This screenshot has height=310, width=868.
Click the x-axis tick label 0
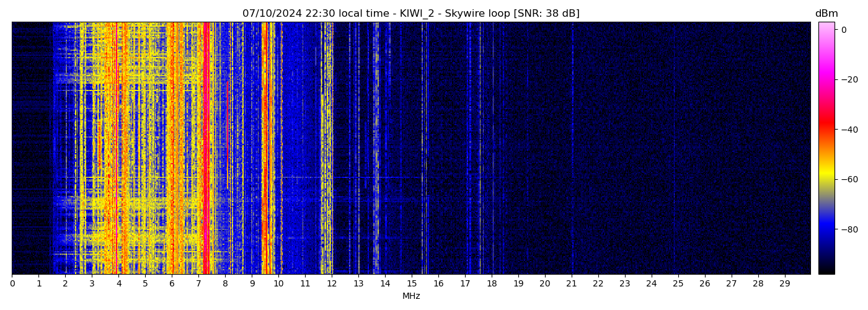click(x=12, y=284)
